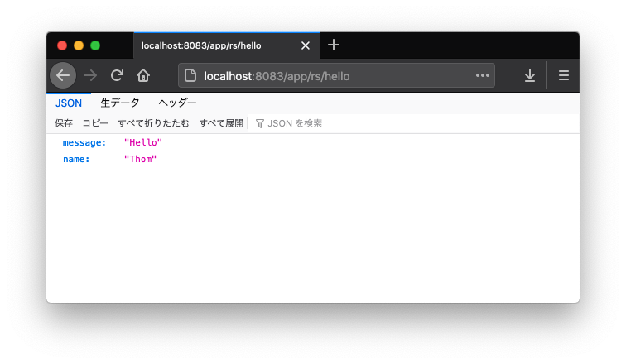Click the forward arrow navigation button
This screenshot has height=364, width=626.
coord(90,75)
